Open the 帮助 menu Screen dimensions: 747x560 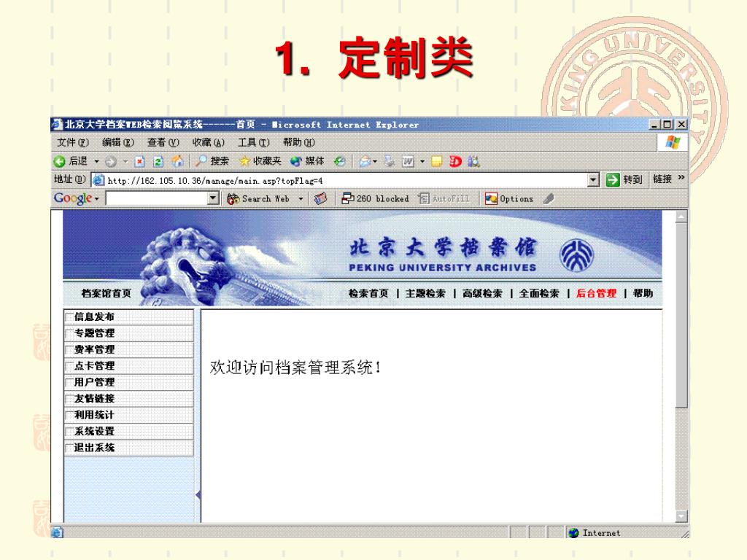pyautogui.click(x=298, y=142)
